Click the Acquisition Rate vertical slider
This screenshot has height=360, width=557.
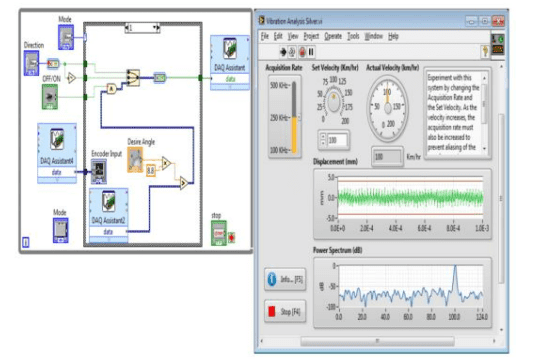click(294, 118)
